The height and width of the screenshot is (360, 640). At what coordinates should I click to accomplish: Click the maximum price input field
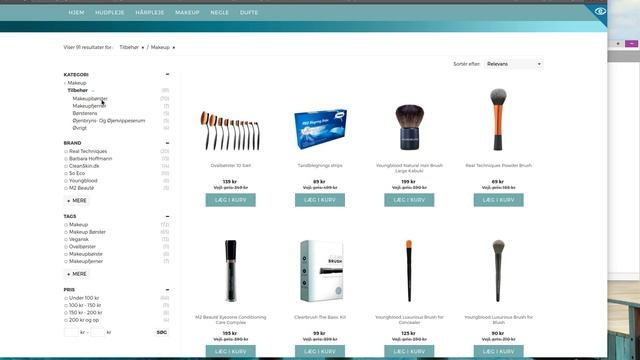pyautogui.click(x=98, y=333)
